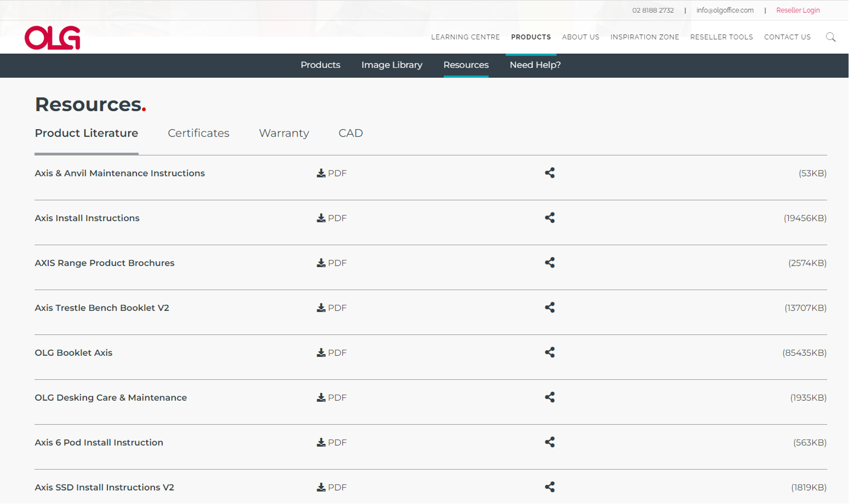Click the (1819KB) file size
The height and width of the screenshot is (504, 849).
pos(809,488)
